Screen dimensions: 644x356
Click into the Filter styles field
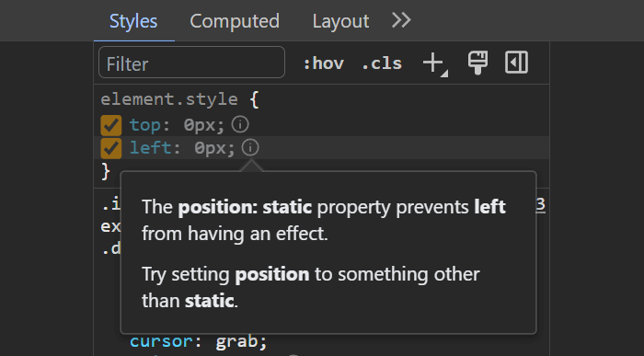click(x=191, y=63)
